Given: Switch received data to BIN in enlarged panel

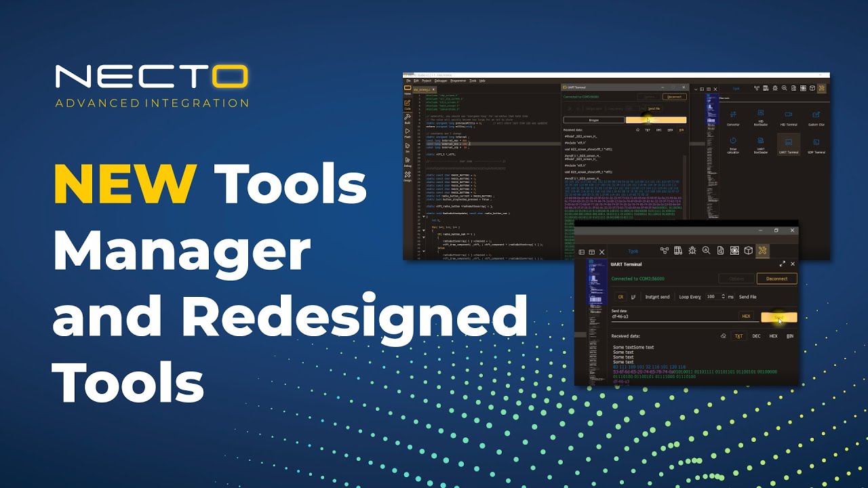Looking at the screenshot, I should tap(790, 336).
